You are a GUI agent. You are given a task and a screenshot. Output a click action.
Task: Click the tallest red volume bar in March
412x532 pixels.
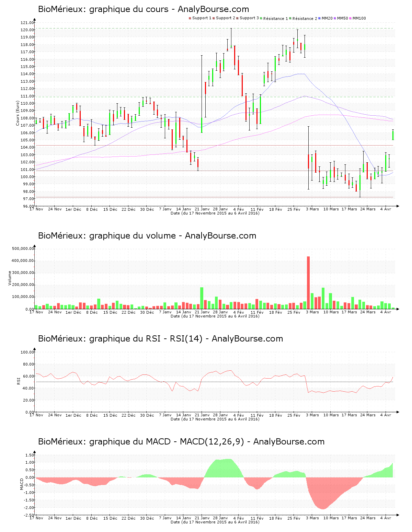[308, 282]
